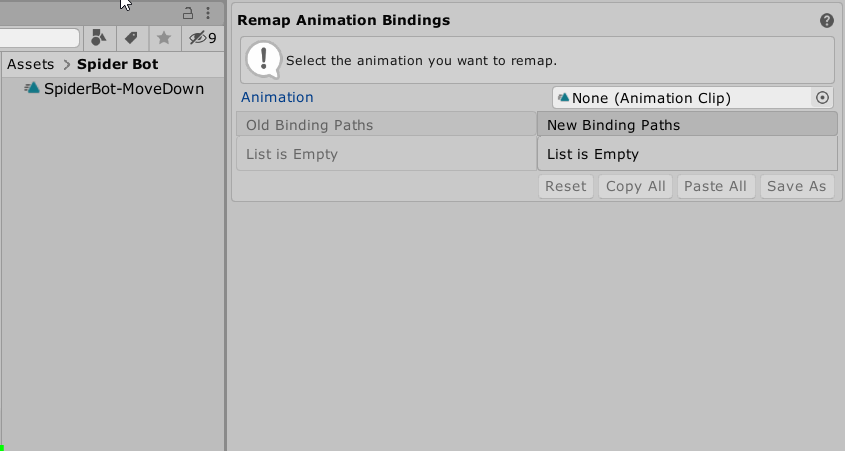
Task: Open the Animation clip object picker circle
Action: (822, 98)
